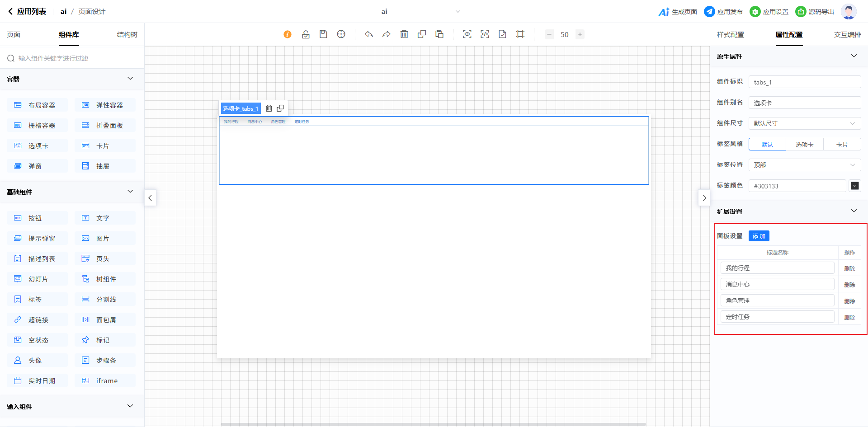The width and height of the screenshot is (868, 427).
Task: Switch to the 样式配置 tab
Action: [x=730, y=35]
